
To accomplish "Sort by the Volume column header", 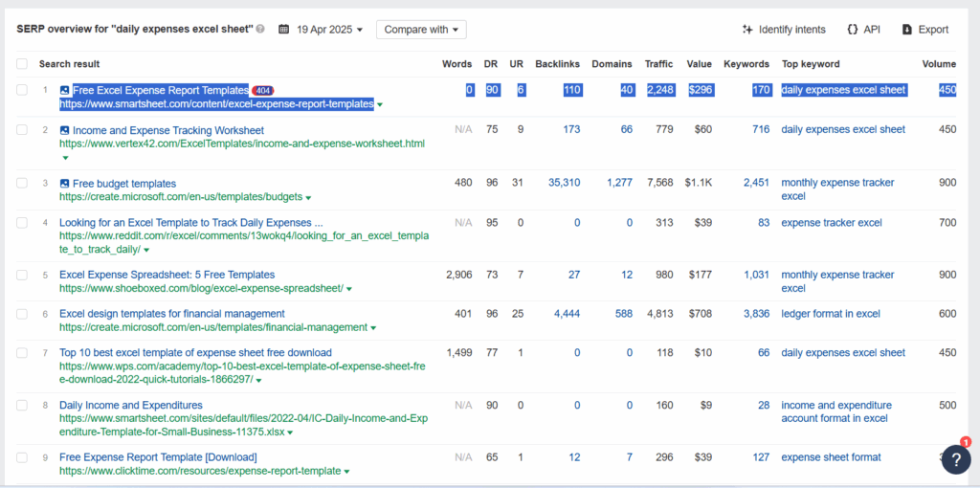I will point(939,64).
